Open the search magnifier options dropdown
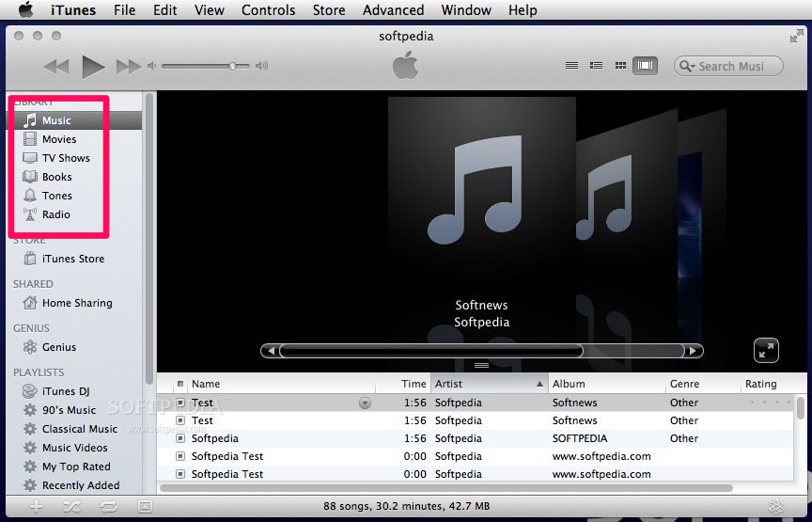The image size is (812, 522). [687, 67]
